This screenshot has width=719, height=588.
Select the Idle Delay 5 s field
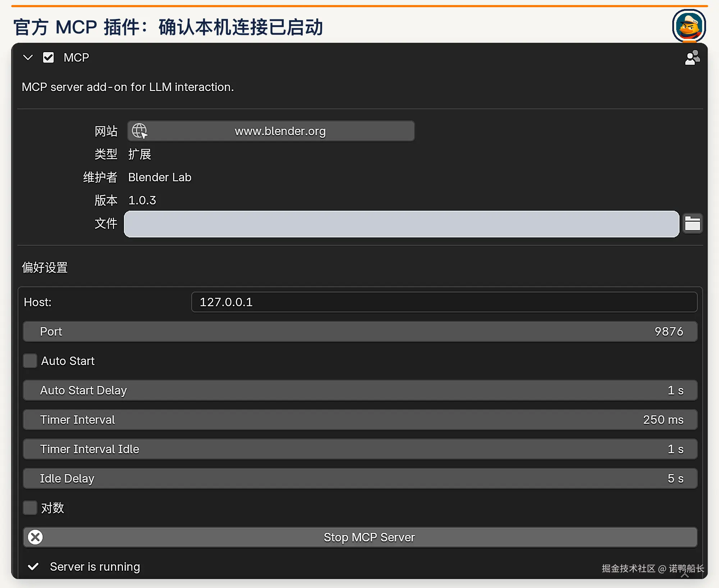360,479
